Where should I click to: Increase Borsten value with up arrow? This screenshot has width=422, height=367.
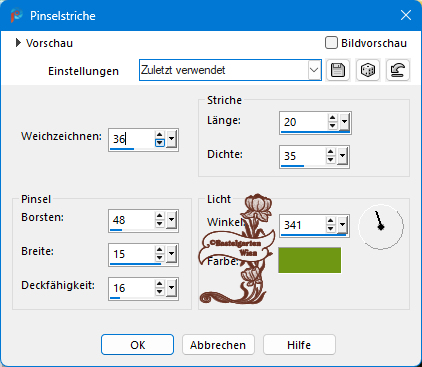pyautogui.click(x=160, y=216)
